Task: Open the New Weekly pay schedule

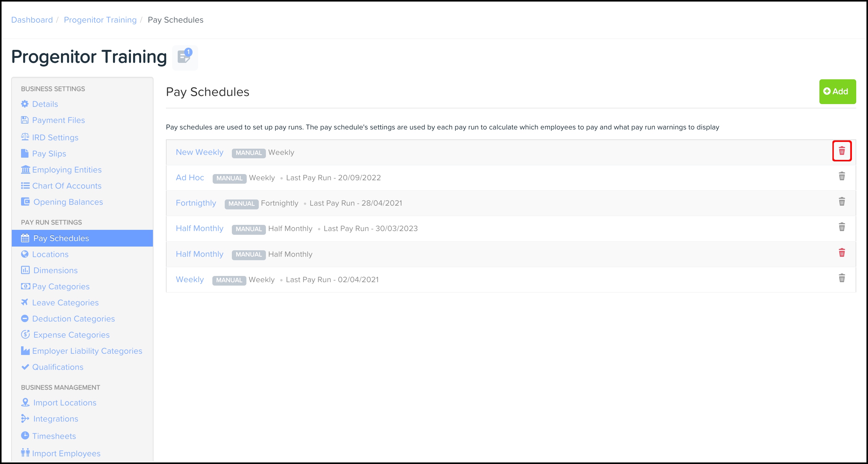Action: (x=199, y=152)
